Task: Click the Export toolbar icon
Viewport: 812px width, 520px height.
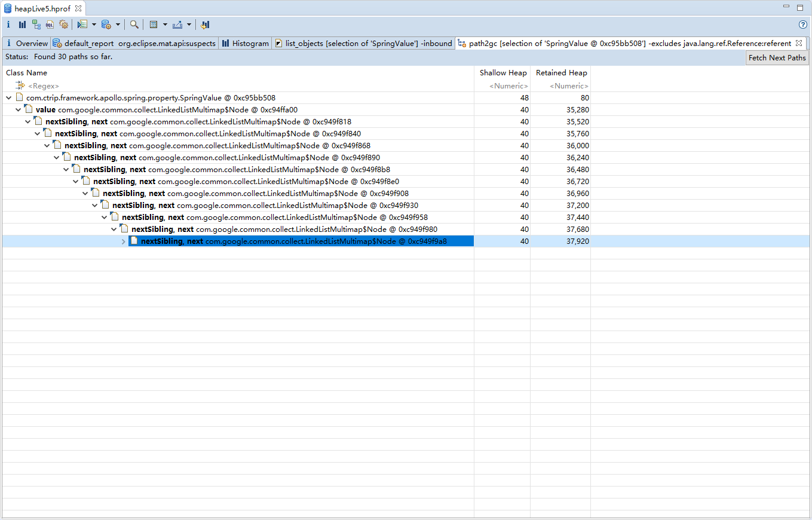Action: [177, 25]
